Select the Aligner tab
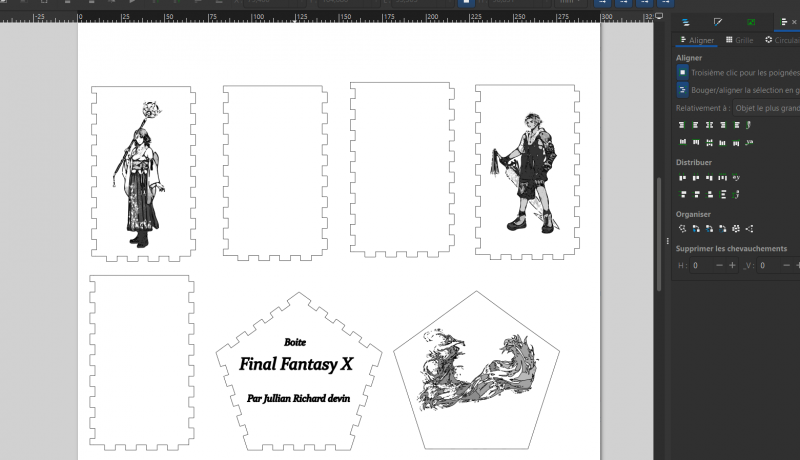Viewport: 800px width, 460px height. pyautogui.click(x=696, y=40)
